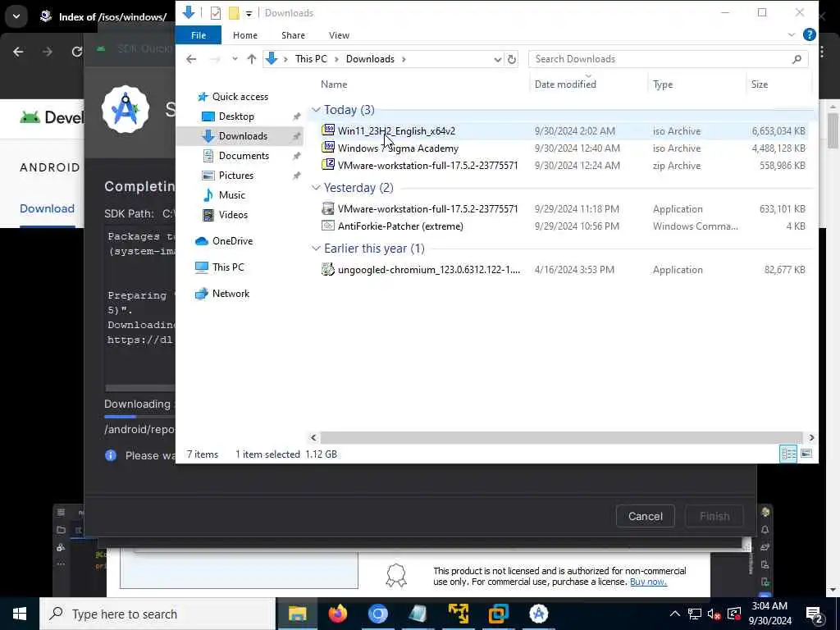The image size is (840, 630).
Task: Open Videos in navigation pane
Action: pos(233,215)
